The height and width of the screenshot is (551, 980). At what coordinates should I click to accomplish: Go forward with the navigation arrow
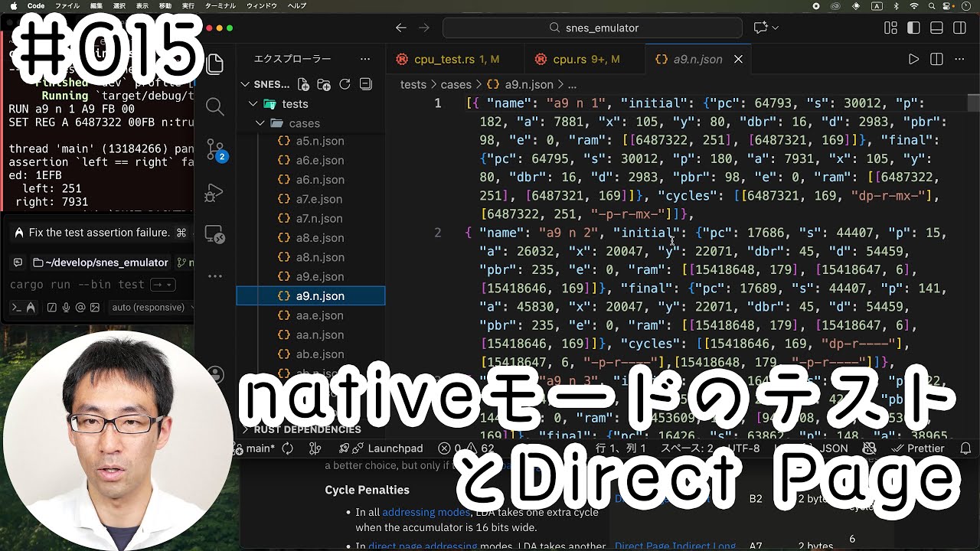click(425, 28)
